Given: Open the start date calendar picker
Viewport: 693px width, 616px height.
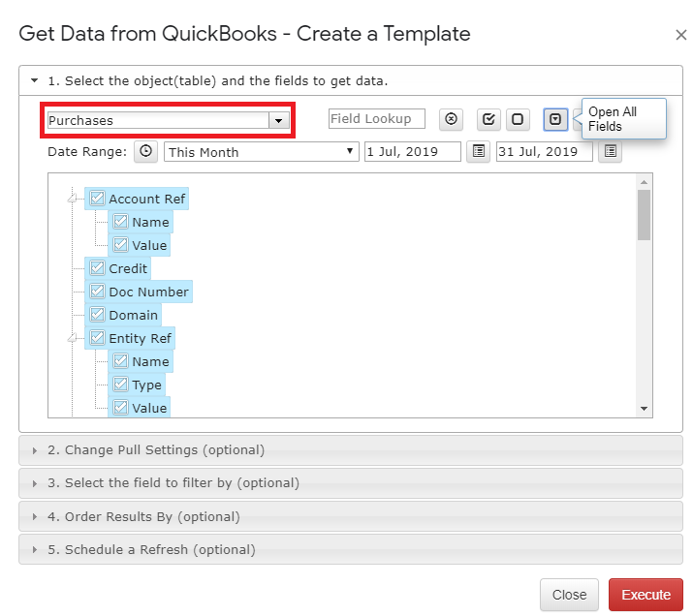Looking at the screenshot, I should (x=478, y=151).
